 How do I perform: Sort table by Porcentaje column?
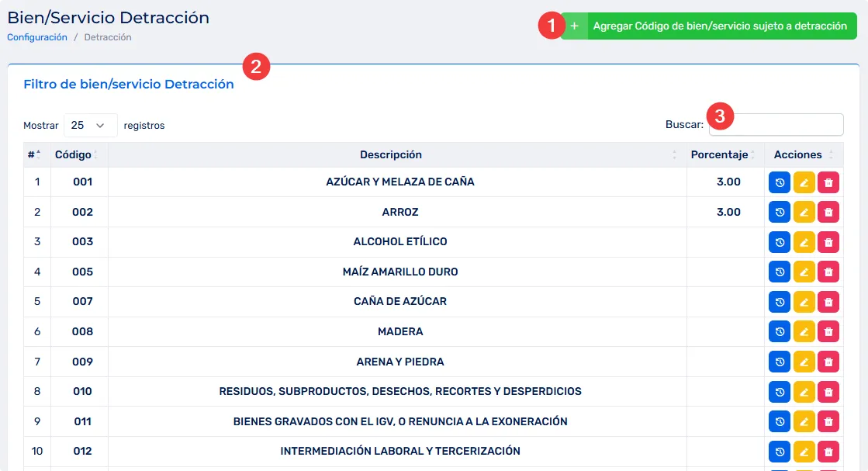click(x=719, y=154)
